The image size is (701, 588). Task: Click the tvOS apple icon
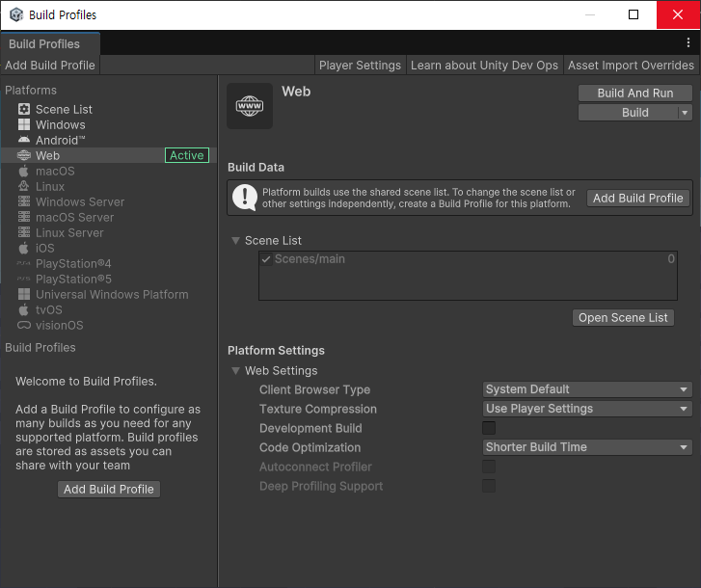[24, 309]
